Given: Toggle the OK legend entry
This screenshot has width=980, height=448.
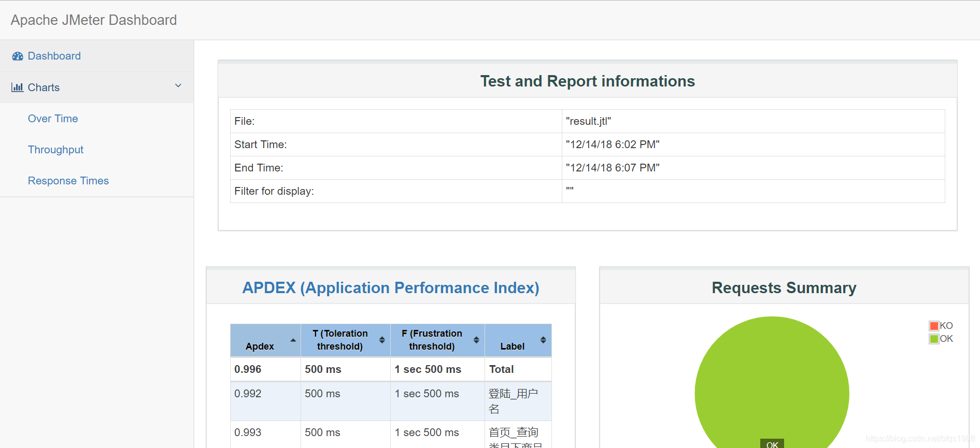Looking at the screenshot, I should (941, 339).
